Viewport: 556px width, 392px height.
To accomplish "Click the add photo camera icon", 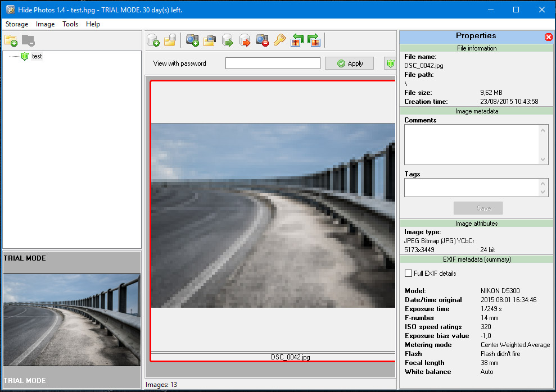I will (x=193, y=40).
